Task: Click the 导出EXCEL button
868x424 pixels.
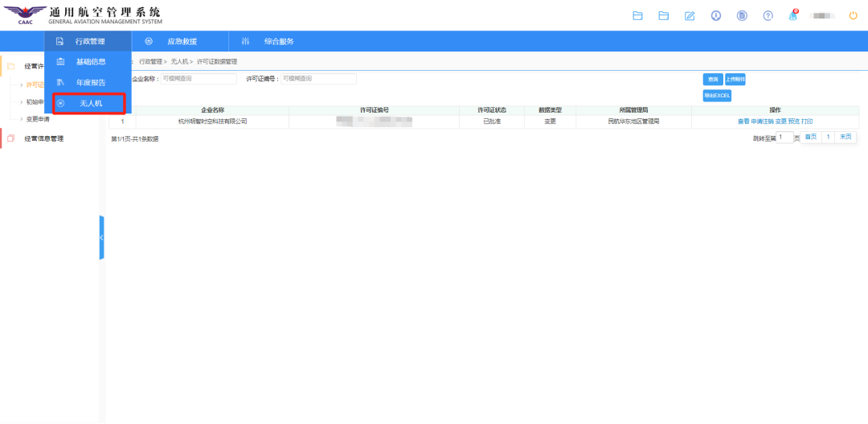Action: [717, 96]
